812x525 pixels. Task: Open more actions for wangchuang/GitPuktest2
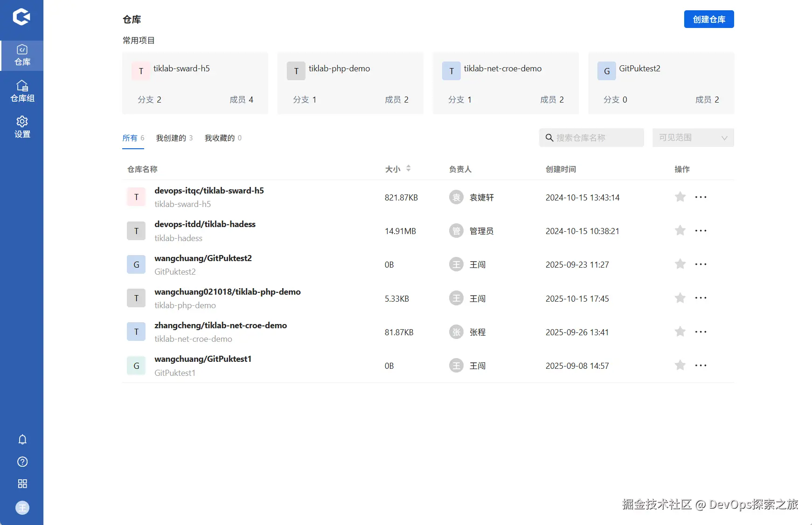[x=701, y=264]
